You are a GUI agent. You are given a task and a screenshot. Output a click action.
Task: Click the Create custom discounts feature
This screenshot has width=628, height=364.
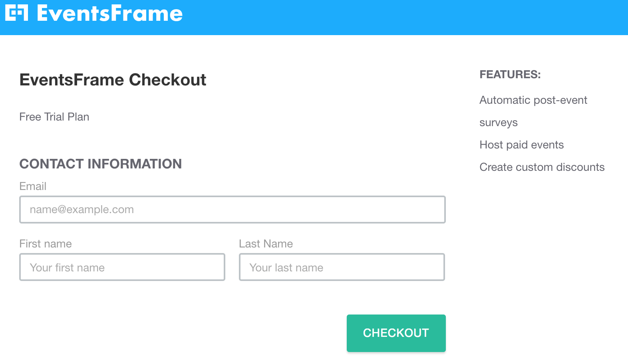(x=542, y=167)
